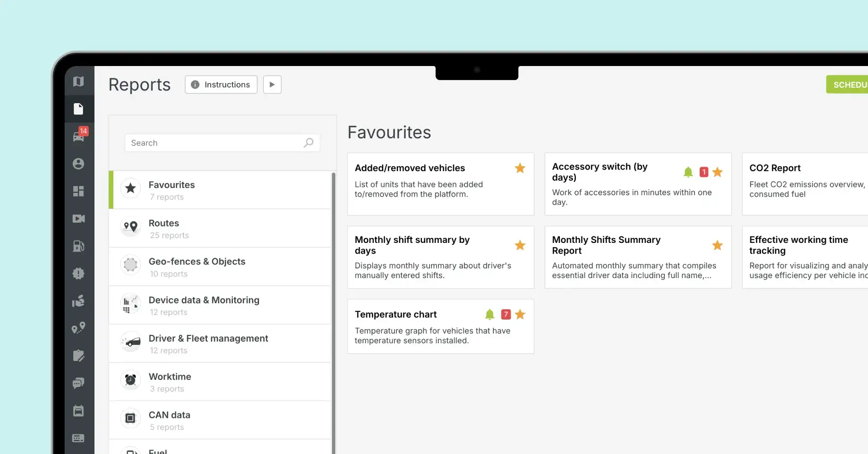
Task: Select the Worktime category
Action: (220, 382)
